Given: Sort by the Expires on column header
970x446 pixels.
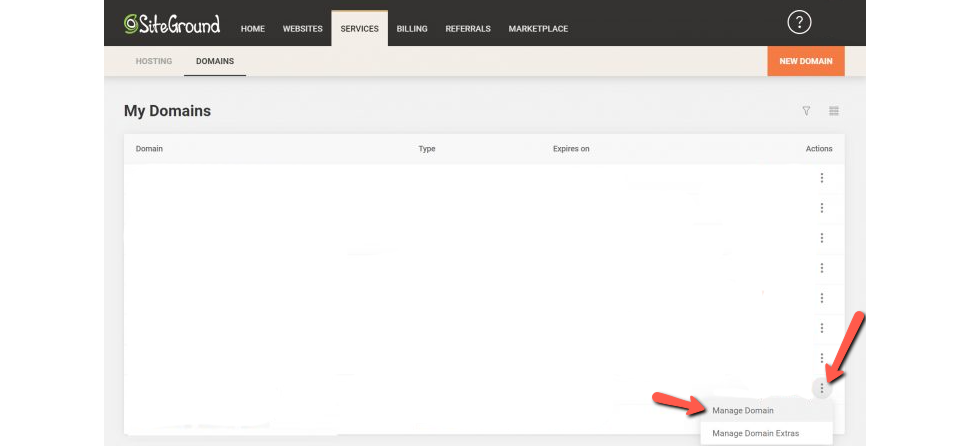Looking at the screenshot, I should point(571,149).
